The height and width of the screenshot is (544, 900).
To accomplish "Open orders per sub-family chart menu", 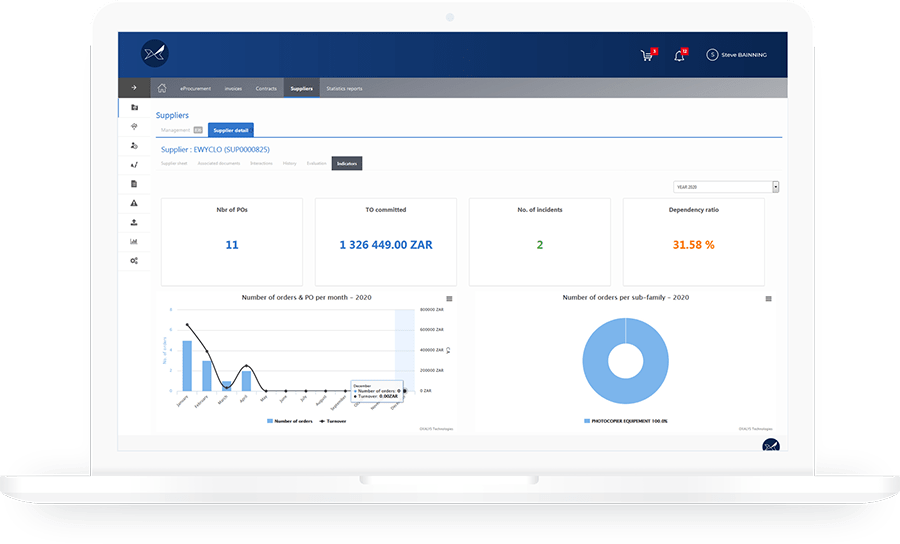I will click(769, 298).
